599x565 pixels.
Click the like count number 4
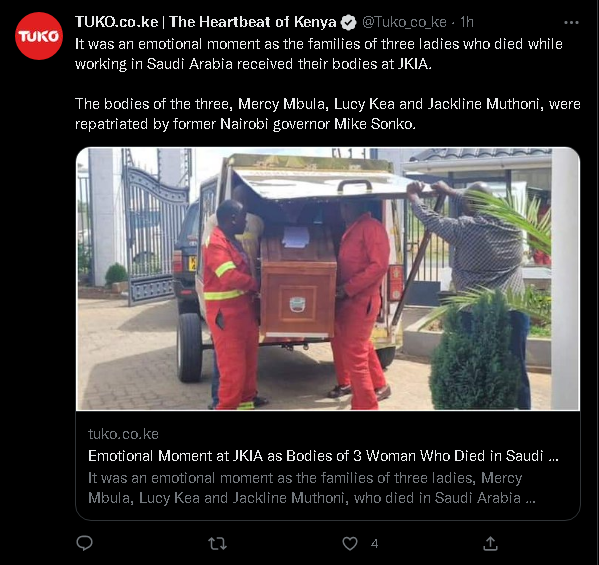(x=374, y=544)
